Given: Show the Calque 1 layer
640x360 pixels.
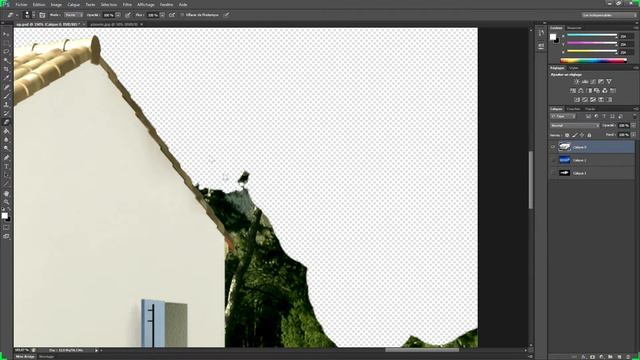Looking at the screenshot, I should coord(553,173).
